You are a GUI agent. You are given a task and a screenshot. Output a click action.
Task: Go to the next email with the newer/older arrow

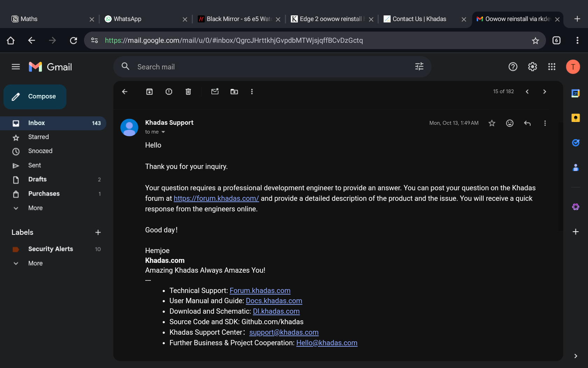point(544,92)
